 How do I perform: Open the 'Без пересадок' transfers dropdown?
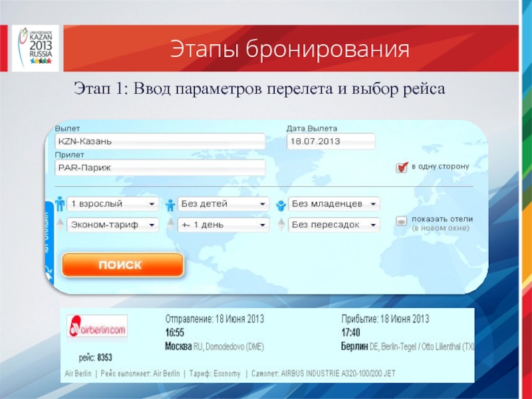[335, 225]
